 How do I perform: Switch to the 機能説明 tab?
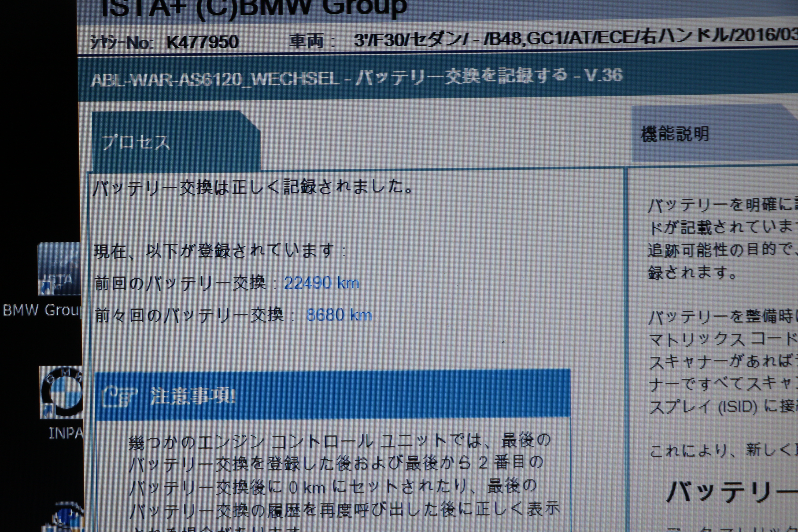(715, 134)
